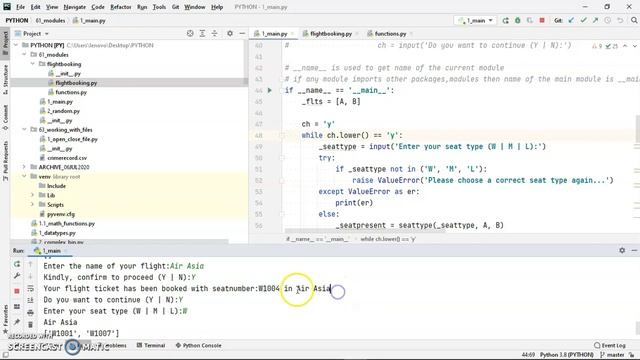Open run configuration wrench in Run panel
The height and width of the screenshot is (360, 640).
[x=17, y=276]
